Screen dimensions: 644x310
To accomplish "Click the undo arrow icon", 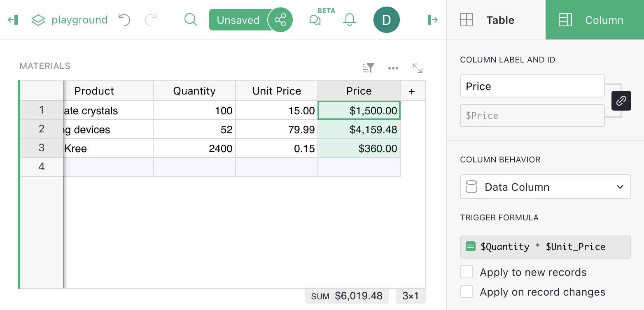I will tap(124, 20).
